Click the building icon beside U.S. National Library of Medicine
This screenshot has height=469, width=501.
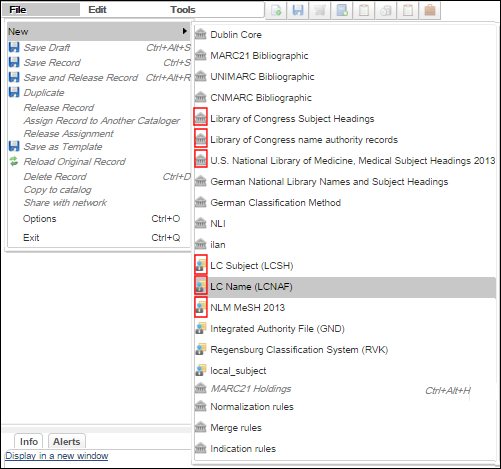tap(201, 160)
